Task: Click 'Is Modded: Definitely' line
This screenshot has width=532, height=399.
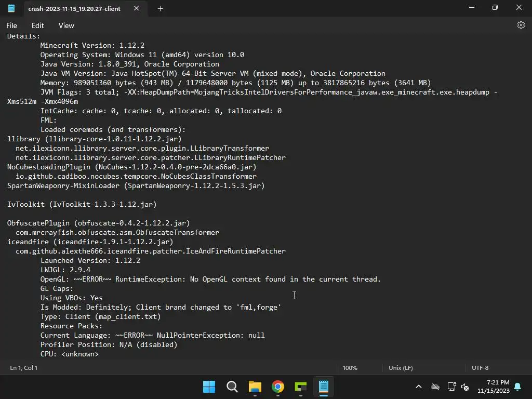Action: [x=161, y=308]
